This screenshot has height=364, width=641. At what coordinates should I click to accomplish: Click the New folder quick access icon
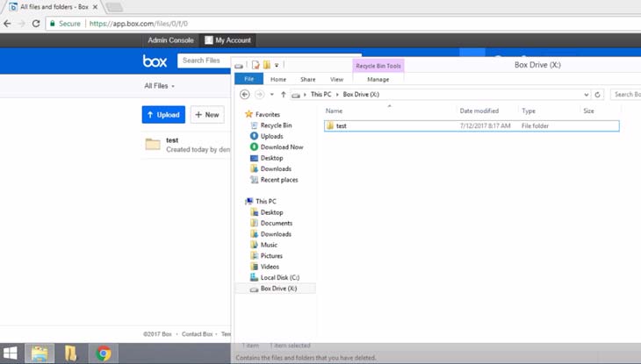coord(267,65)
